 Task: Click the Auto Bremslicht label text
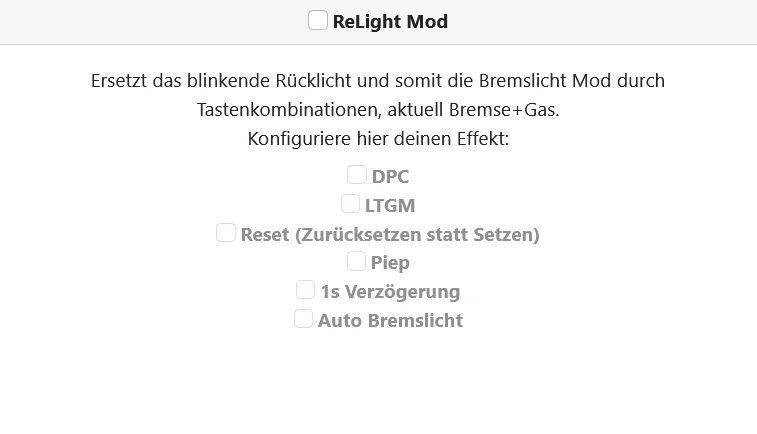click(x=390, y=321)
